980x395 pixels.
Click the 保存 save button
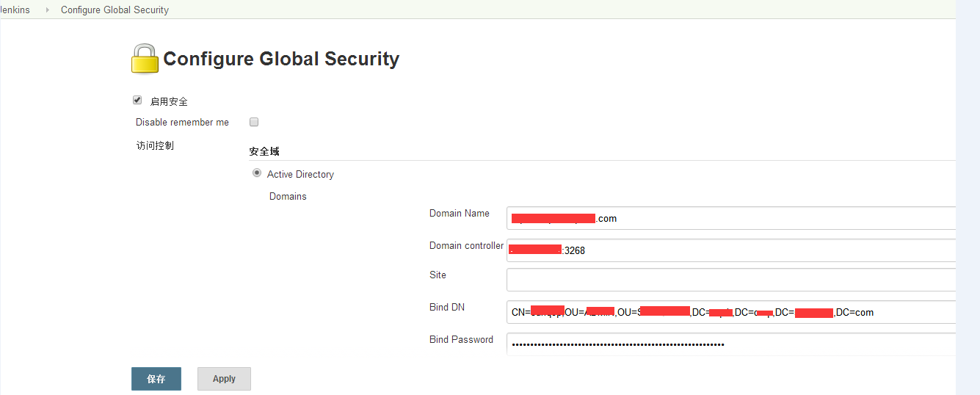pos(156,379)
